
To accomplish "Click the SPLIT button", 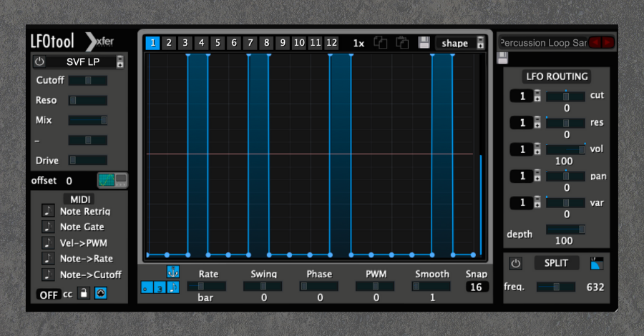I will coord(556,263).
